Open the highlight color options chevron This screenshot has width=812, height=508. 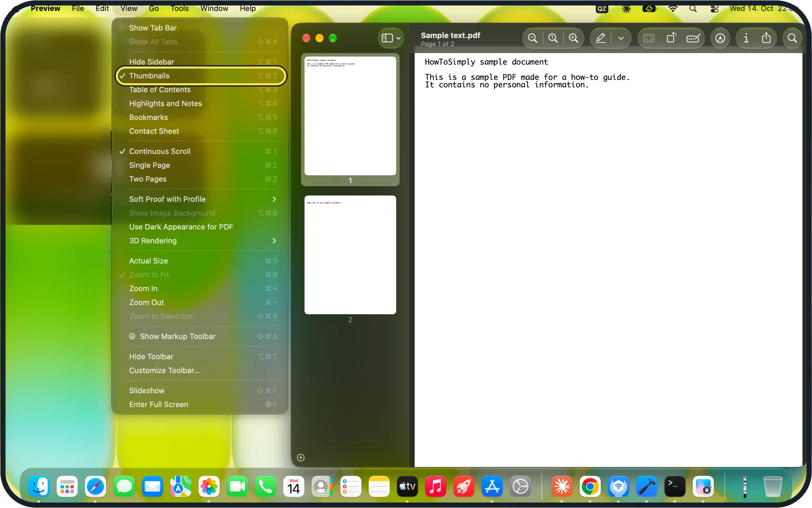pyautogui.click(x=621, y=38)
